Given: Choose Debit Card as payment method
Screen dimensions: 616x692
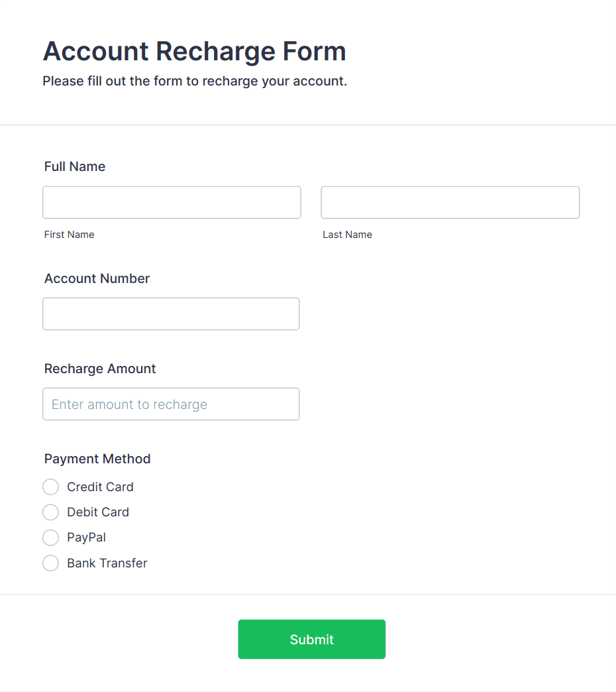Looking at the screenshot, I should pos(50,512).
